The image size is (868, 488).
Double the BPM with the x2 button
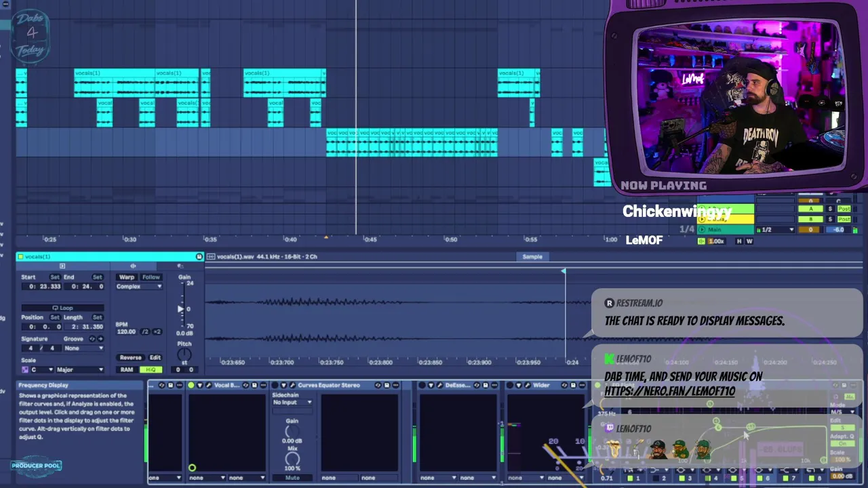point(157,332)
